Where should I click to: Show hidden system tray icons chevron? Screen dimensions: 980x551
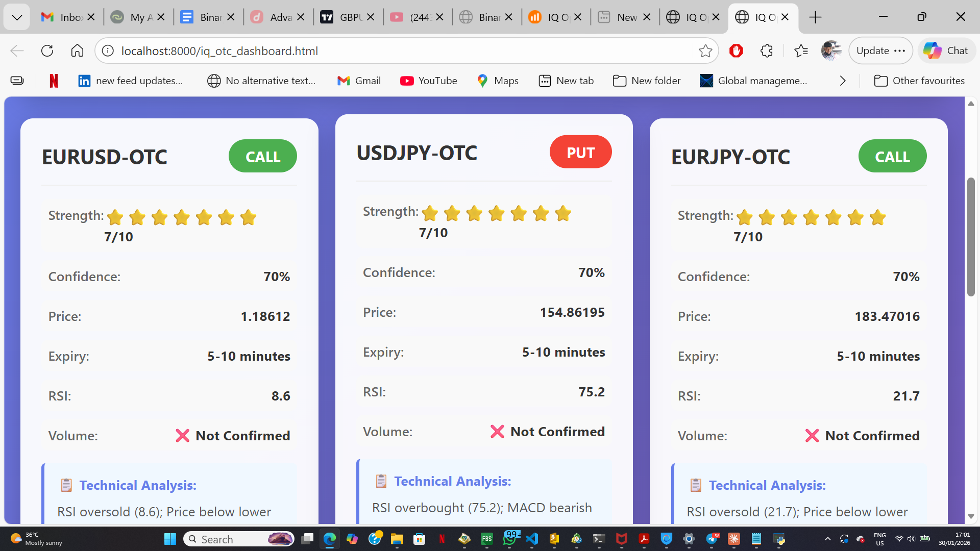click(x=827, y=539)
